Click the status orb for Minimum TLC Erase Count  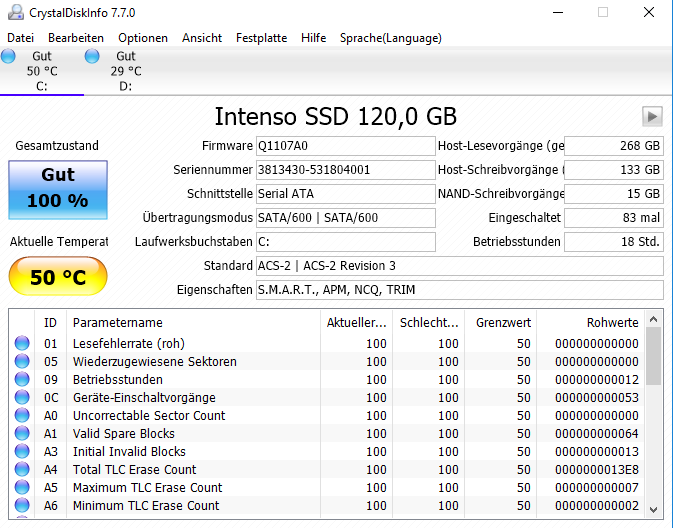pyautogui.click(x=22, y=506)
